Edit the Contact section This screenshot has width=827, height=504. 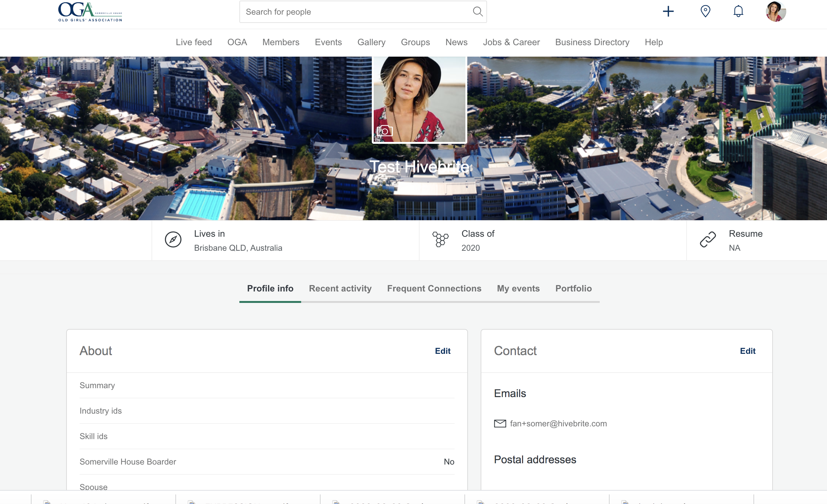(747, 351)
